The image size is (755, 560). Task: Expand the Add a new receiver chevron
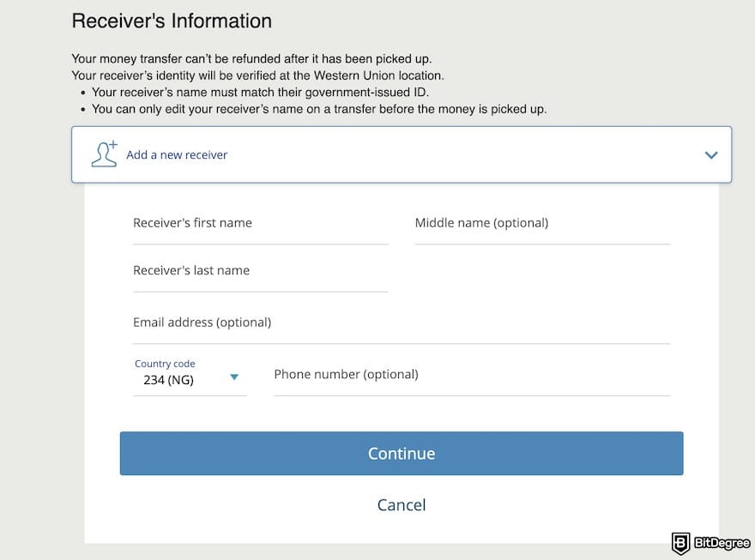[710, 155]
